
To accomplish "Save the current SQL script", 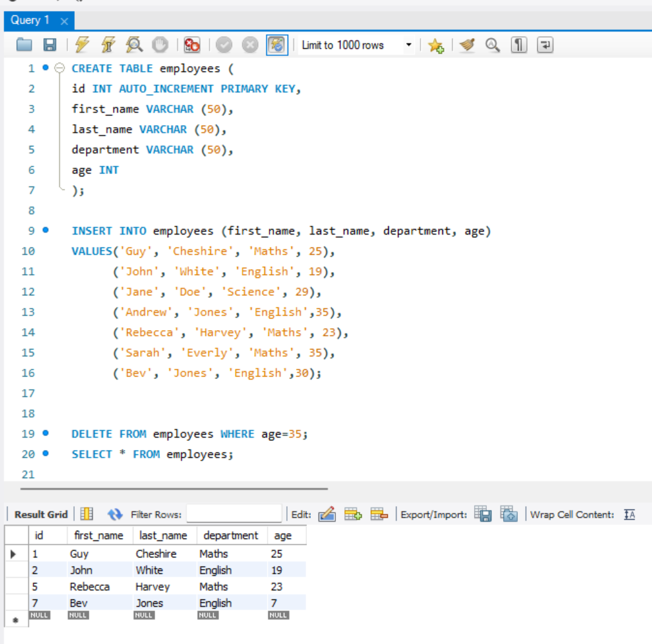I will coord(51,45).
